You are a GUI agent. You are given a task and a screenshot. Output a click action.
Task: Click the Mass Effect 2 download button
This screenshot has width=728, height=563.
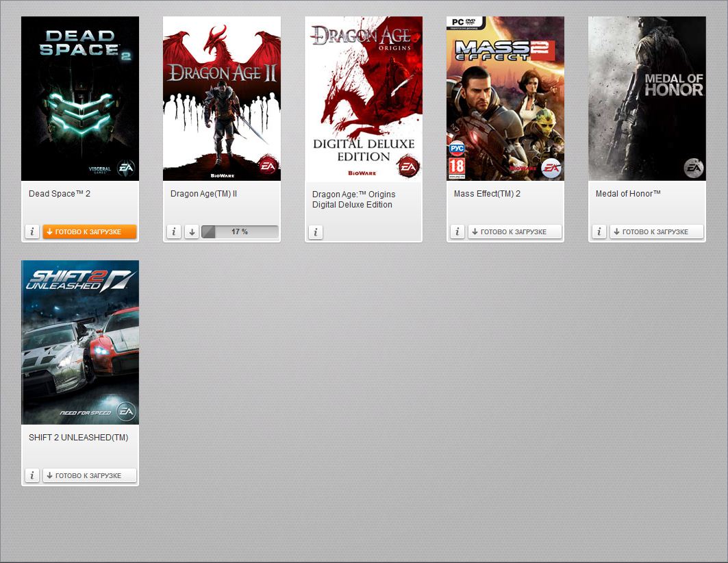coord(515,232)
